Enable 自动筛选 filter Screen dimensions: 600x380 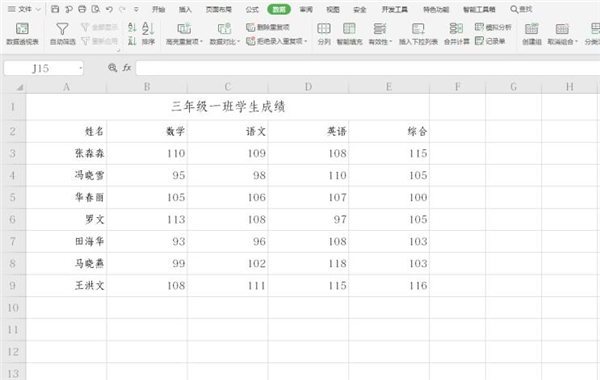62,34
